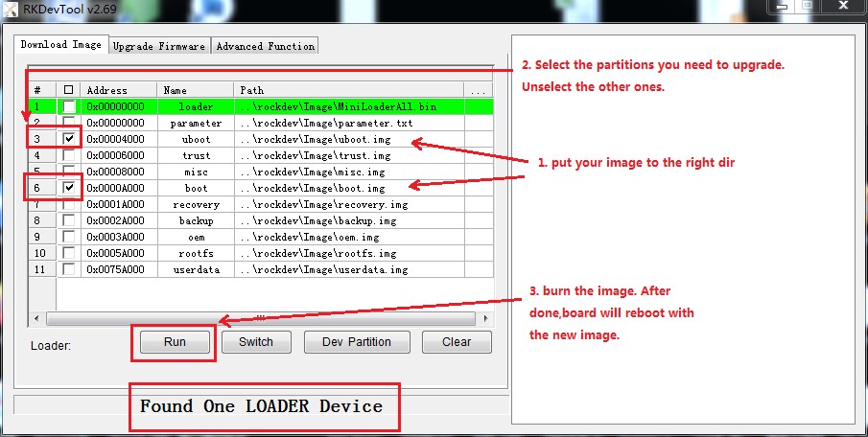This screenshot has width=868, height=437.
Task: Click the 'backup' name cell
Action: tap(196, 220)
